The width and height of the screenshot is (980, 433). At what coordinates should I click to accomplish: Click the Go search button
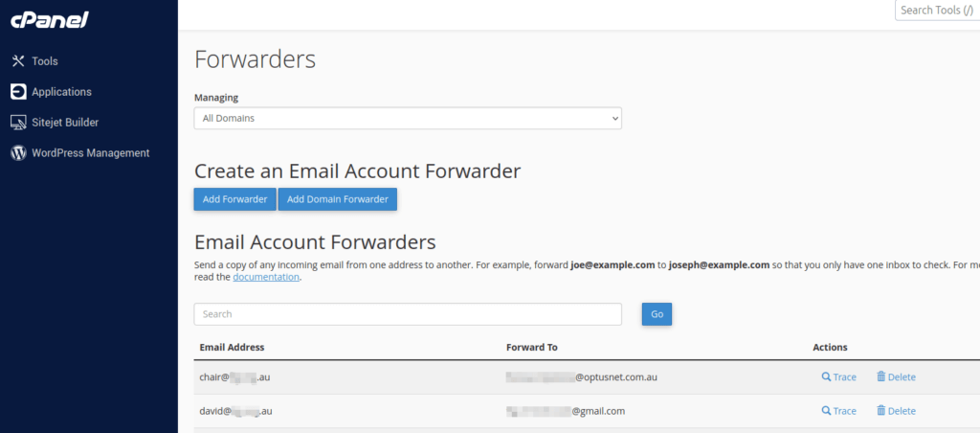[x=657, y=314]
